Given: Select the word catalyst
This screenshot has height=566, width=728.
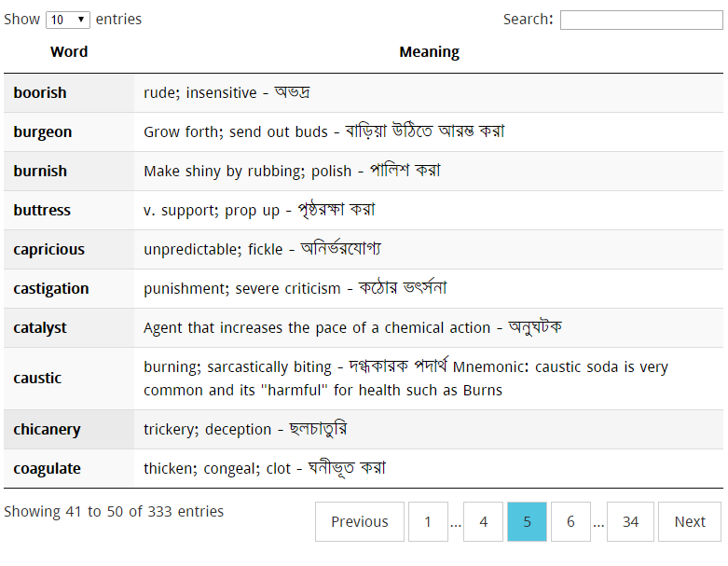Looking at the screenshot, I should point(40,328).
